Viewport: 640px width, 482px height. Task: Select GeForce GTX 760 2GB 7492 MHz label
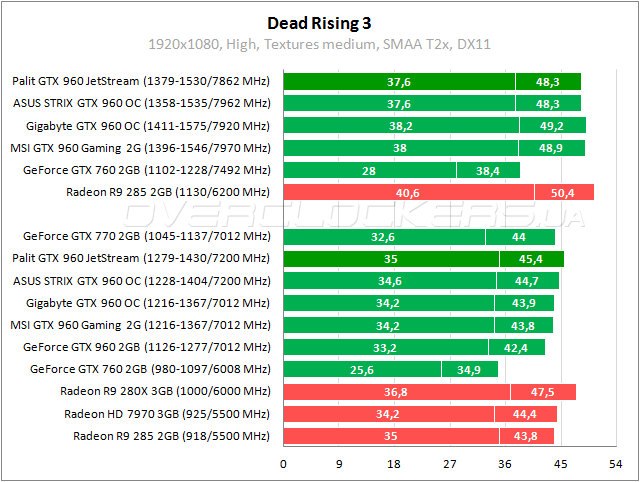point(147,170)
